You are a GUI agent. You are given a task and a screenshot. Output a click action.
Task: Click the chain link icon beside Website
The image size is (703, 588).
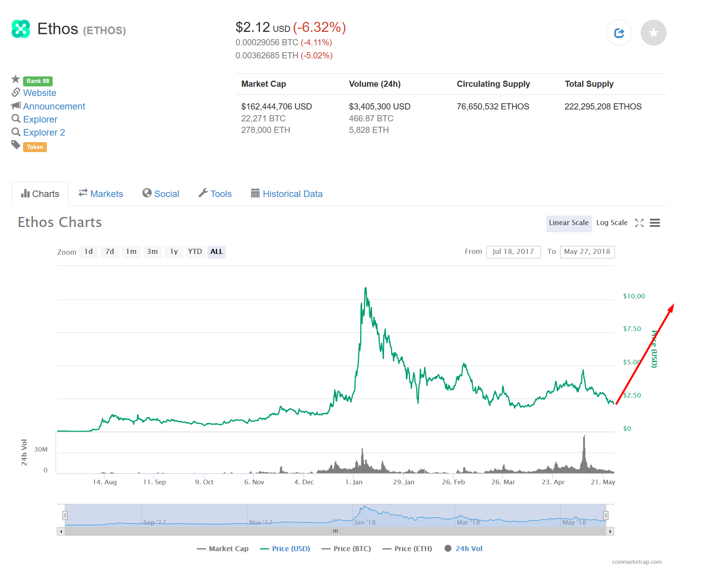(x=16, y=92)
